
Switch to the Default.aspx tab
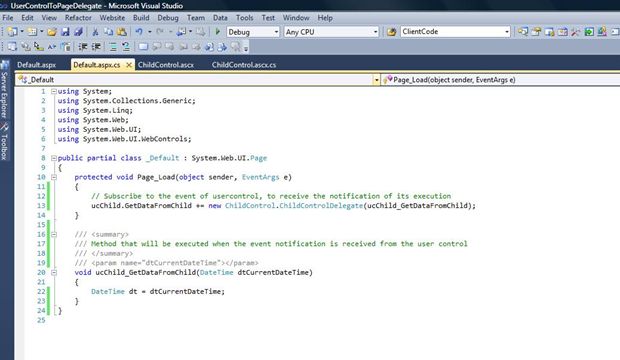coord(37,65)
